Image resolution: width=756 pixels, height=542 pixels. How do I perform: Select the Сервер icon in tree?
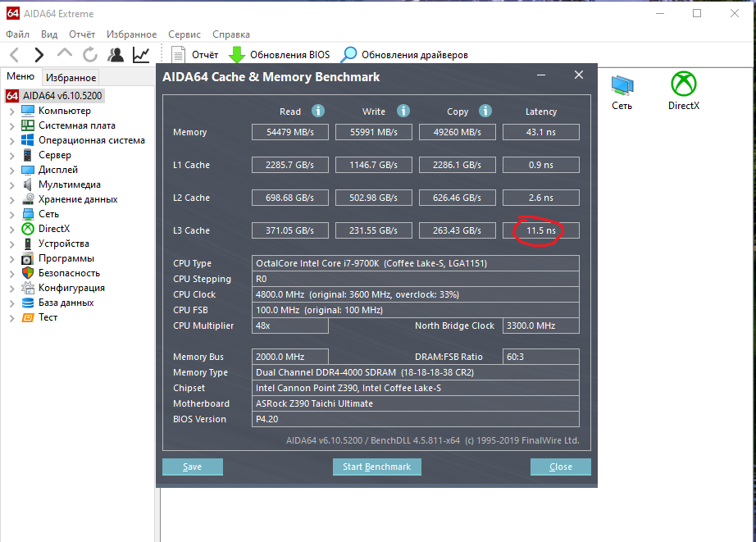click(28, 155)
